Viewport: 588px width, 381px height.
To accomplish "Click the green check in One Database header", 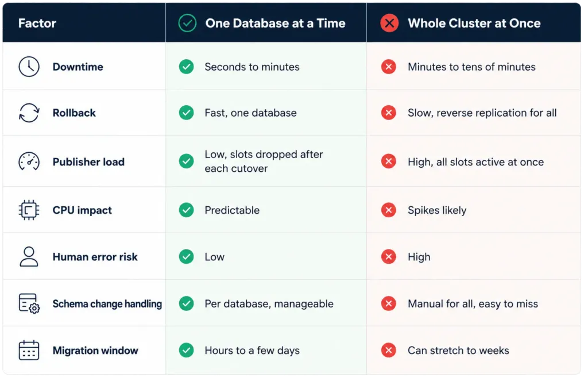I will (x=187, y=23).
